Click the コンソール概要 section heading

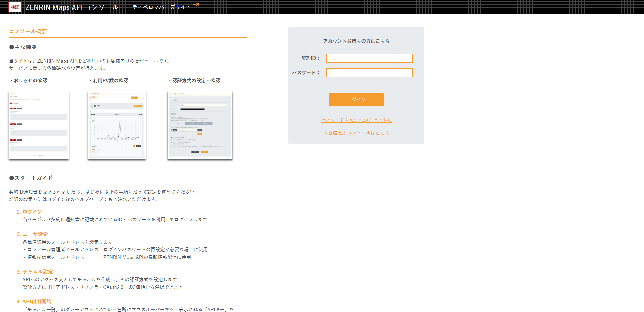28,31
